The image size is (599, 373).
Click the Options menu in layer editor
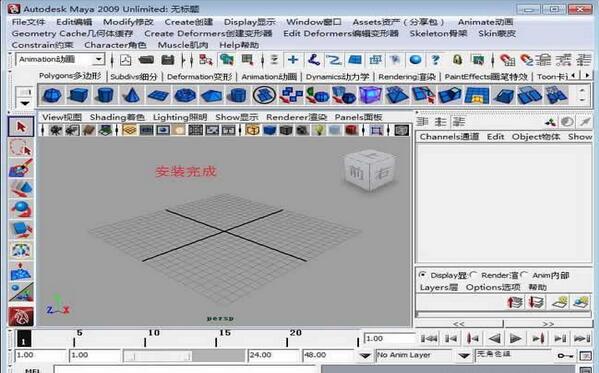tap(493, 287)
